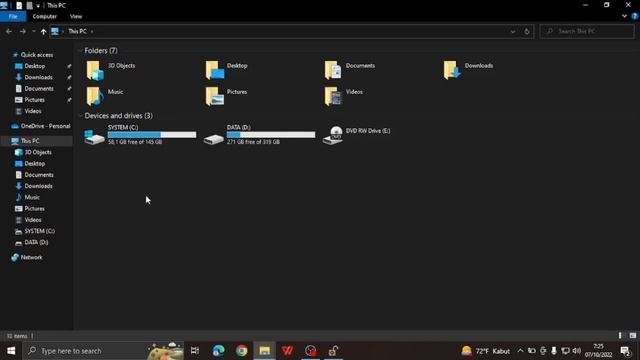Open the help question mark icon
Screen dimensions: 640x360
click(635, 16)
